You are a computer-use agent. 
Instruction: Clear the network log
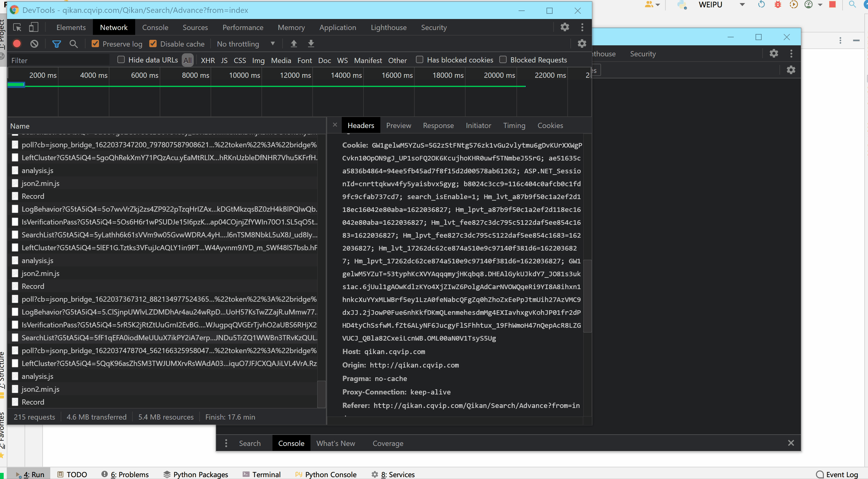34,44
